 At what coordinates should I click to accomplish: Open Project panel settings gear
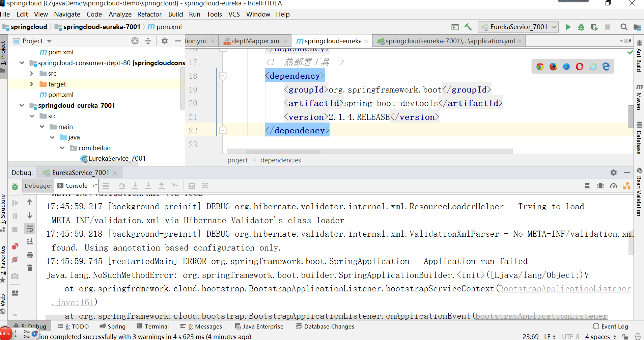click(165, 41)
